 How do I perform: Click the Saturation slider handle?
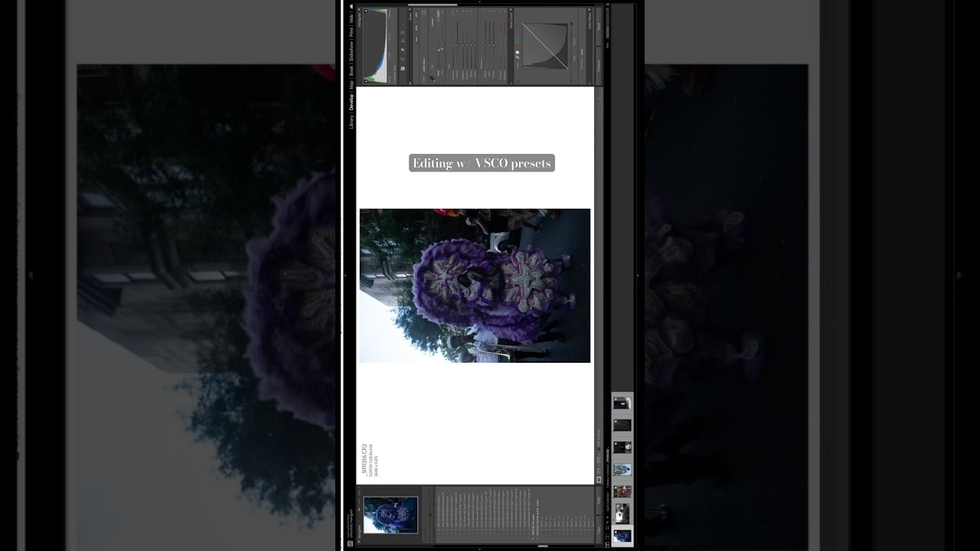[505, 45]
